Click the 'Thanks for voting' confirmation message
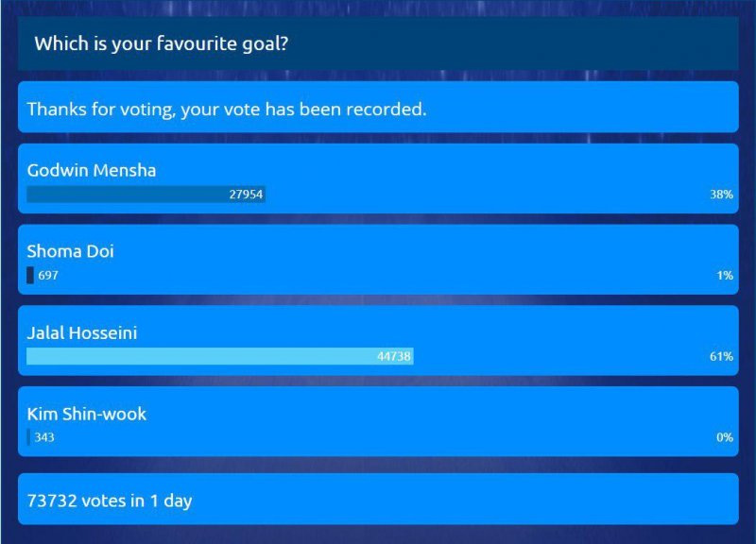Image resolution: width=756 pixels, height=544 pixels. [x=227, y=110]
